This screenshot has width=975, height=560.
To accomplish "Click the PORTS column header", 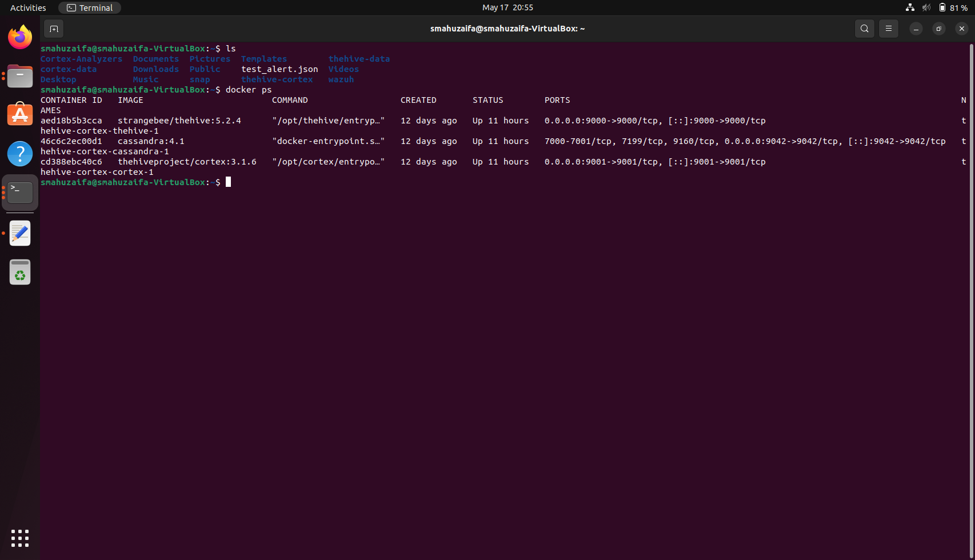I will (x=557, y=100).
